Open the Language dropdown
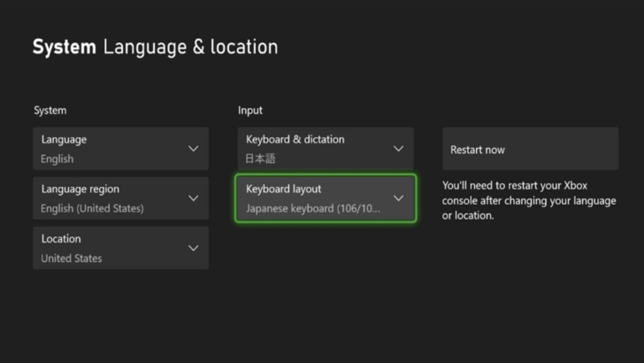 tap(120, 149)
